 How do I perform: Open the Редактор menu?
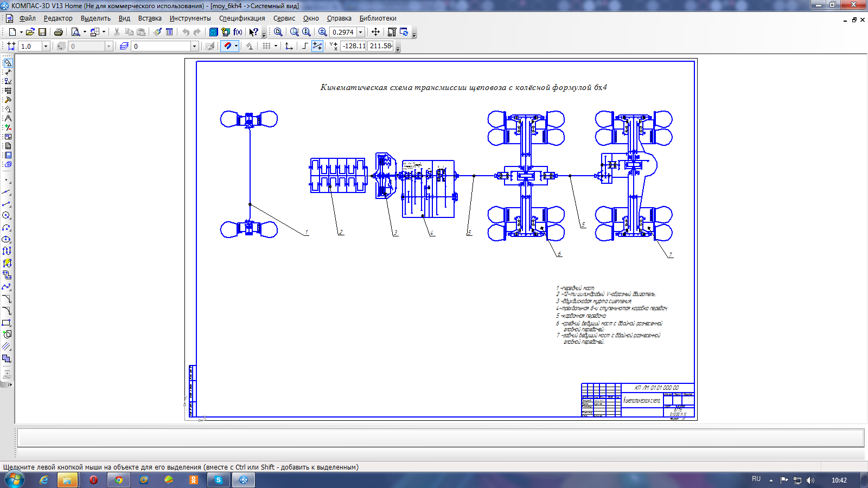pyautogui.click(x=58, y=18)
